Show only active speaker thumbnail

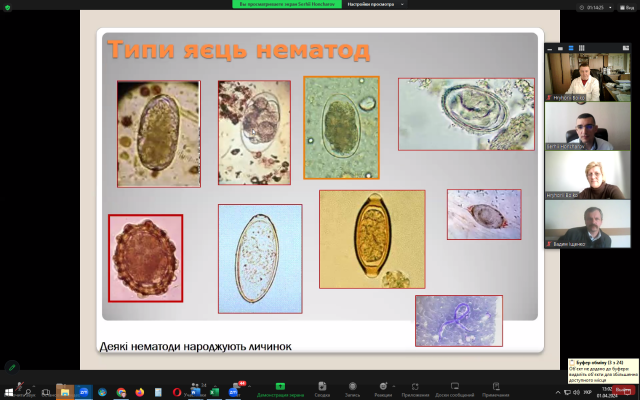coord(560,48)
